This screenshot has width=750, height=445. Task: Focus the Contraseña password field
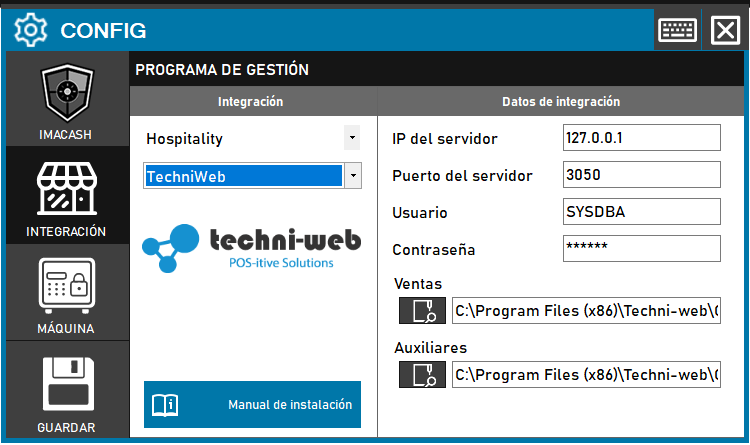click(642, 248)
